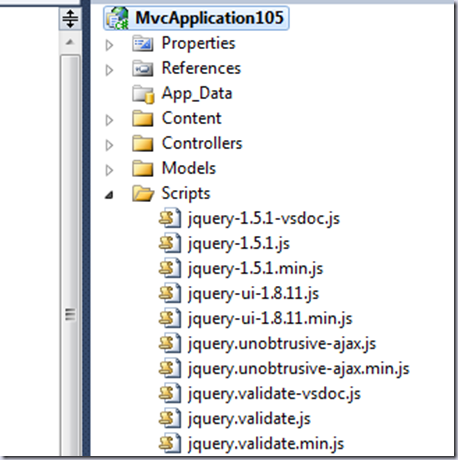Click the jquery.validate-vsdoc.js file icon

170,393
